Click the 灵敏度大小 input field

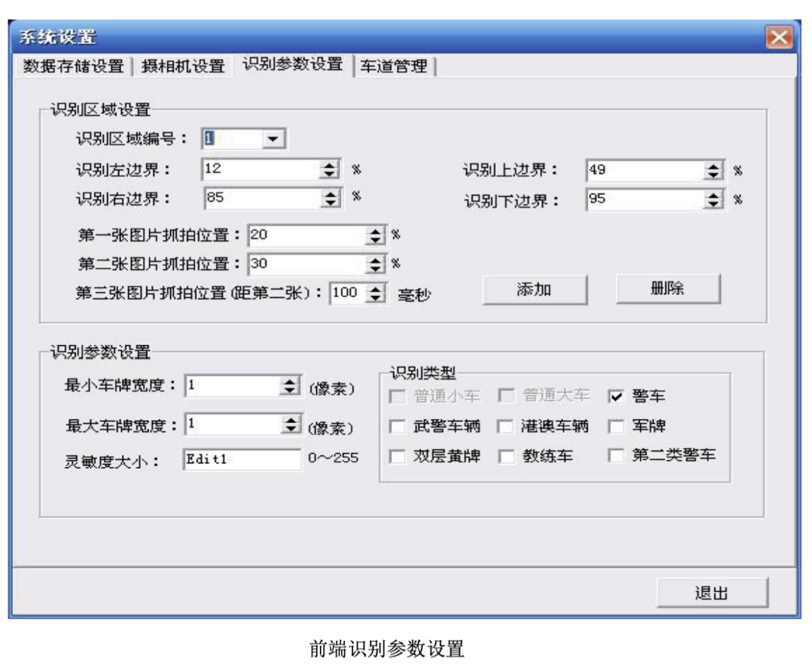coord(242,459)
